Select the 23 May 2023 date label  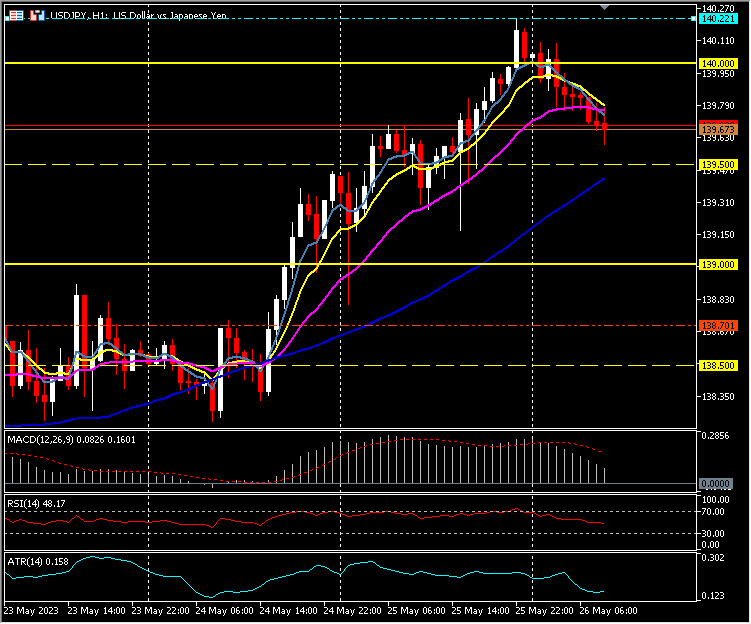pyautogui.click(x=32, y=609)
